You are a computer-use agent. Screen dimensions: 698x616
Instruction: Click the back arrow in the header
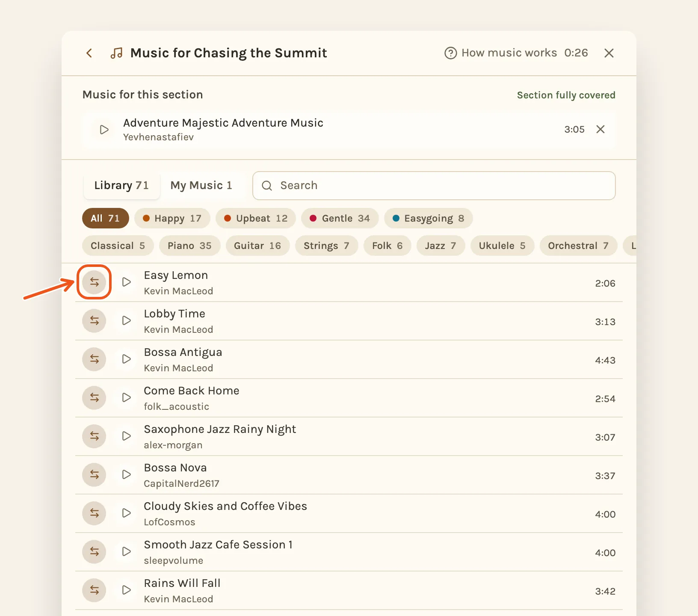point(89,53)
